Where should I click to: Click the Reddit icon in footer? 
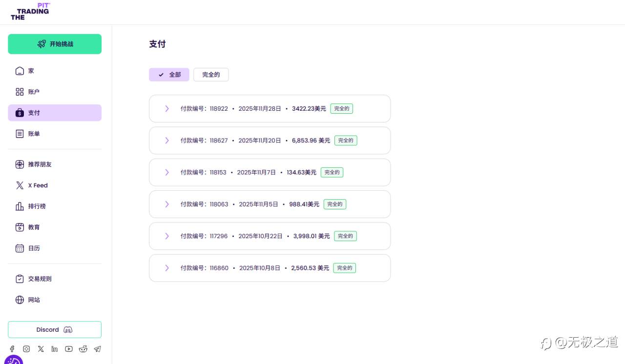tap(83, 349)
